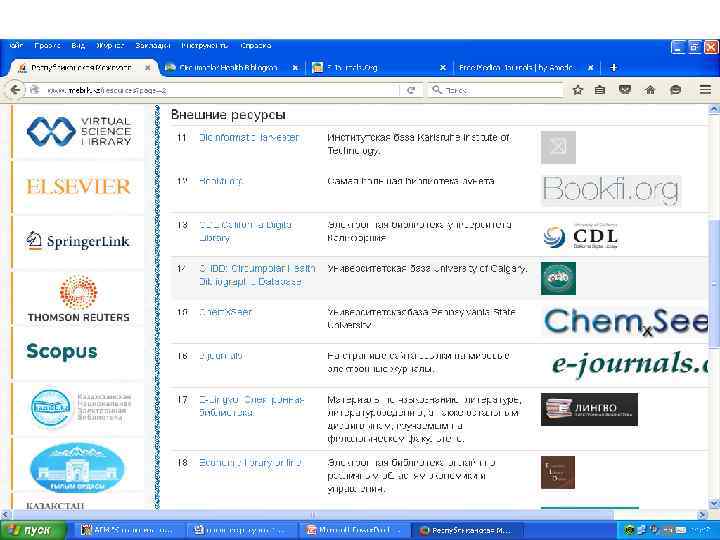Open Circumpolar Health Bibliographic Database link
Viewport: 720px width, 540px height.
tap(257, 275)
